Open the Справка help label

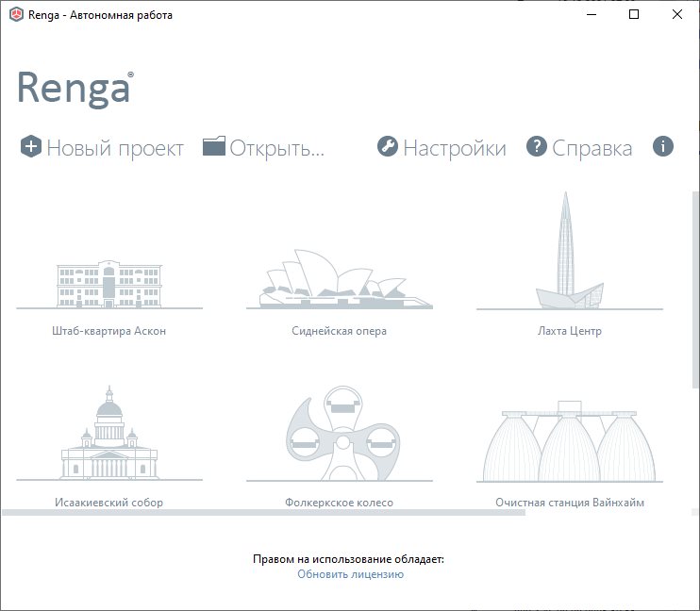click(x=592, y=149)
